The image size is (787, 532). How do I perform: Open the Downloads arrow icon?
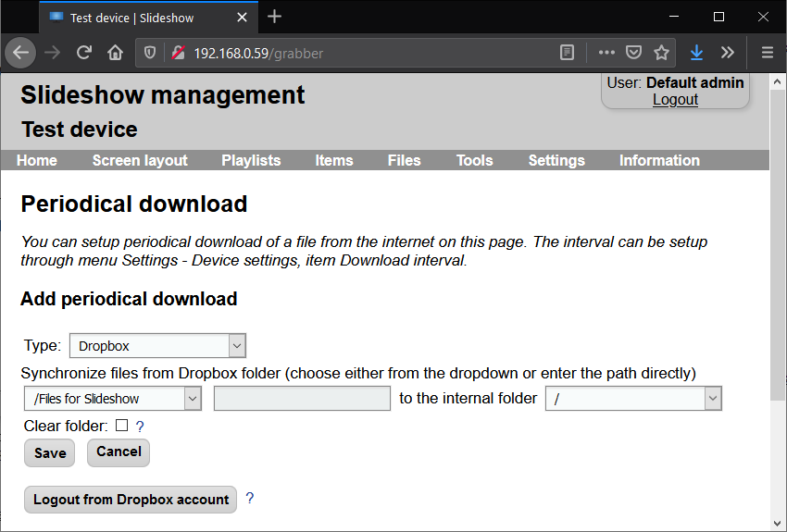click(696, 53)
